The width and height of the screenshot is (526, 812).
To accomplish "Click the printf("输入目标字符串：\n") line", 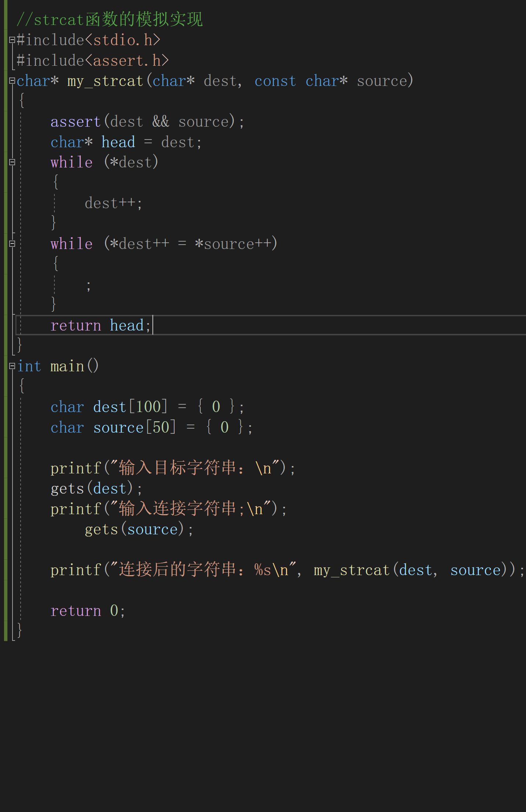I will tap(172, 468).
